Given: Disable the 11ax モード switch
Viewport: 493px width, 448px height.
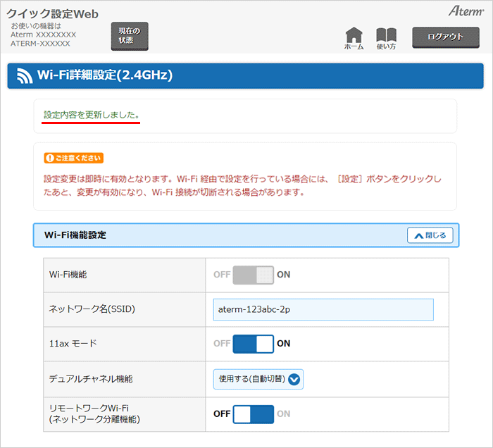Looking at the screenshot, I should pos(253,344).
